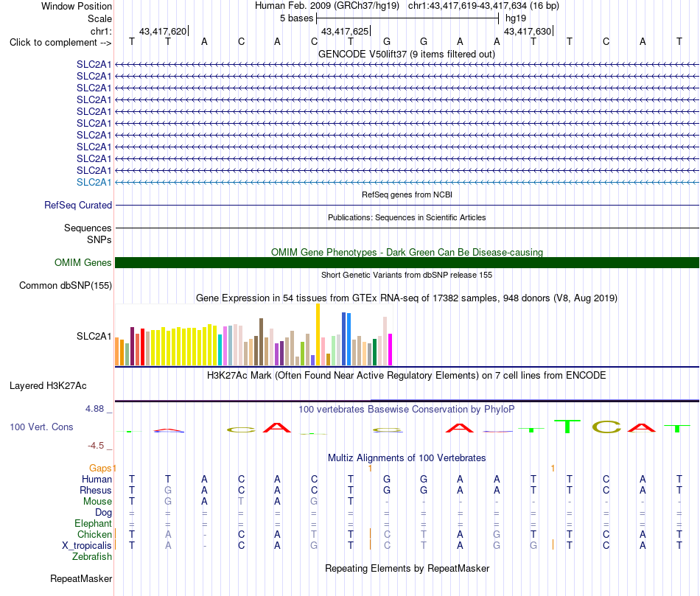700x596 pixels.
Task: Click the Layered H3K27Ac label
Action: pos(48,386)
